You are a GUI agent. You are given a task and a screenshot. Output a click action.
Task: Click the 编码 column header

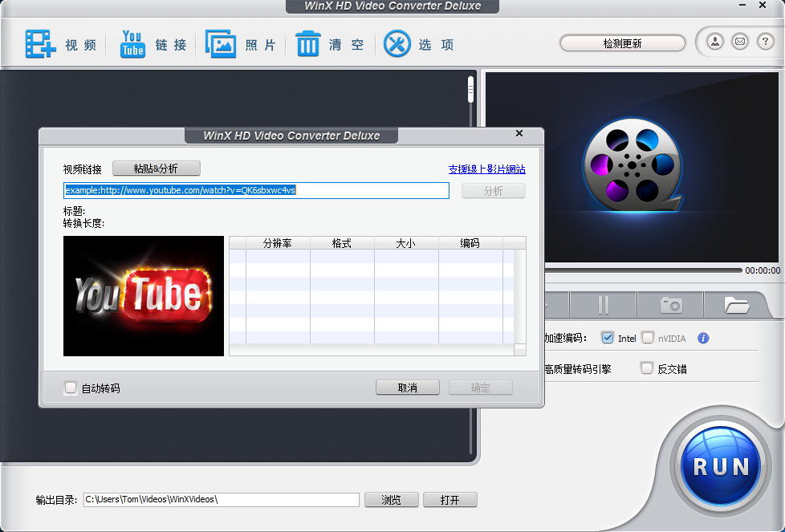pyautogui.click(x=470, y=243)
